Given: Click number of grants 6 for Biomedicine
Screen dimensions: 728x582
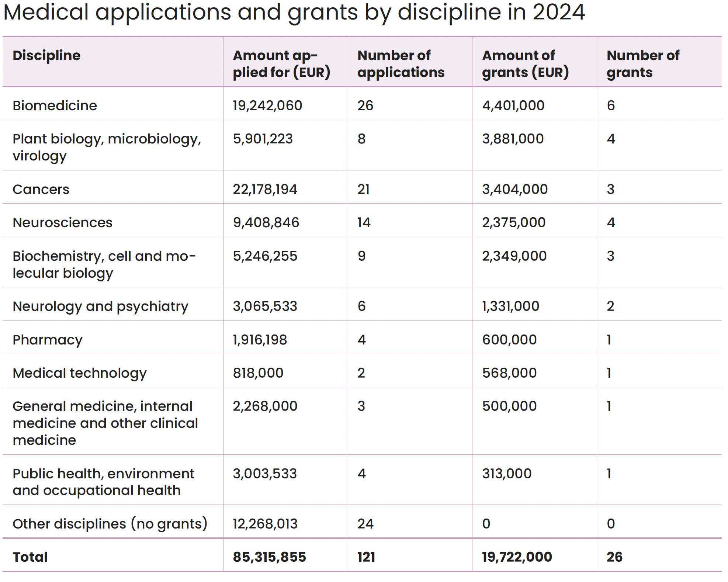Looking at the screenshot, I should point(611,105).
